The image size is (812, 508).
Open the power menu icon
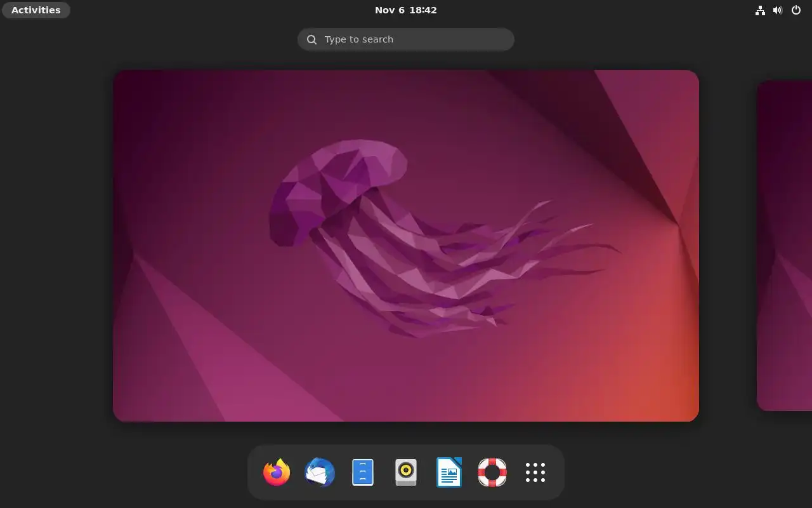[x=796, y=10]
